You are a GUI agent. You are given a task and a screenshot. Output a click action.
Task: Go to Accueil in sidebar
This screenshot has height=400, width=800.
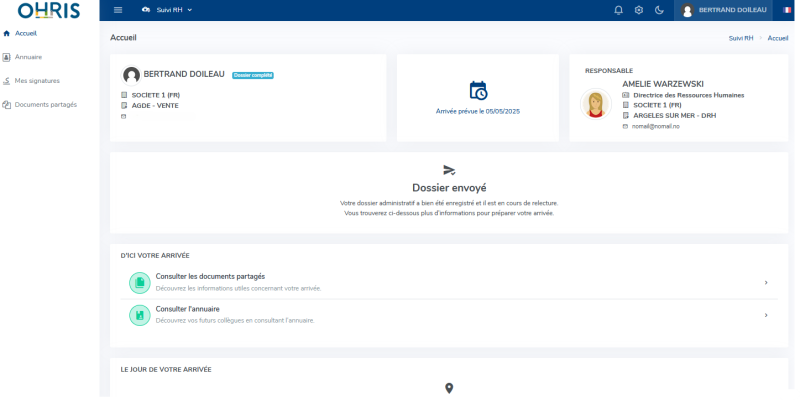click(x=26, y=33)
